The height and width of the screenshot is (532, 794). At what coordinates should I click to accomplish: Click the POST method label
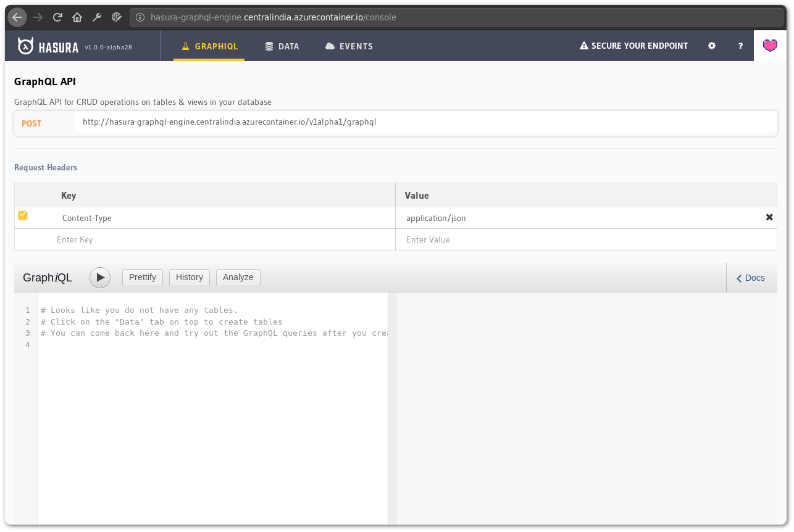click(31, 123)
